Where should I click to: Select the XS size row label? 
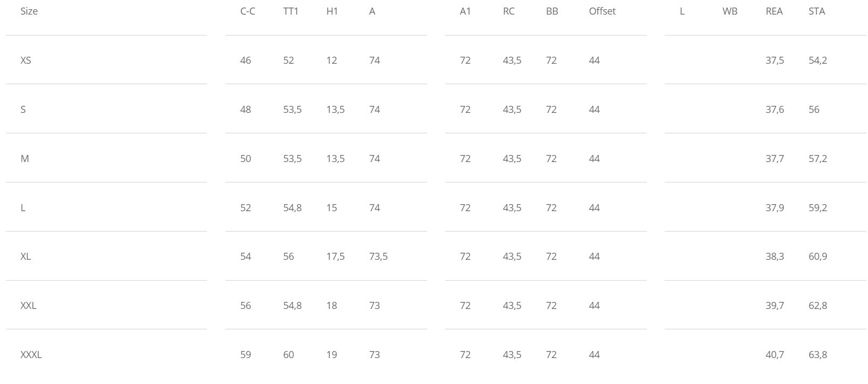click(x=26, y=60)
